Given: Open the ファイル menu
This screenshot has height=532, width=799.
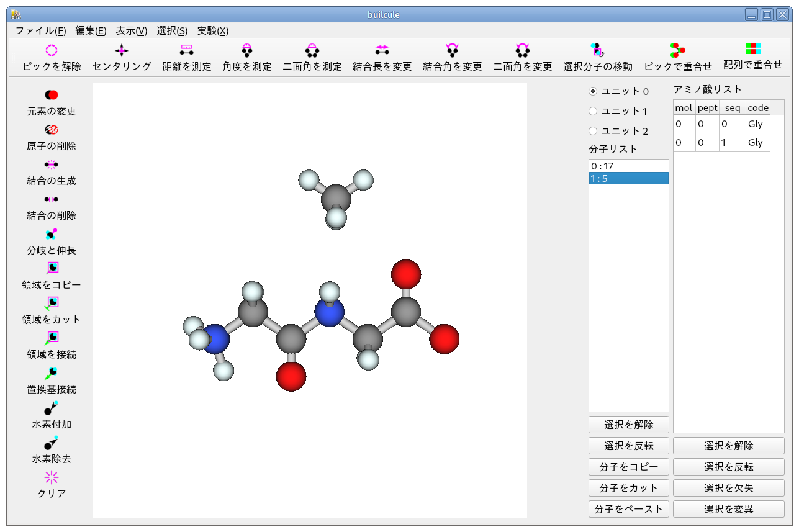Looking at the screenshot, I should tap(42, 30).
